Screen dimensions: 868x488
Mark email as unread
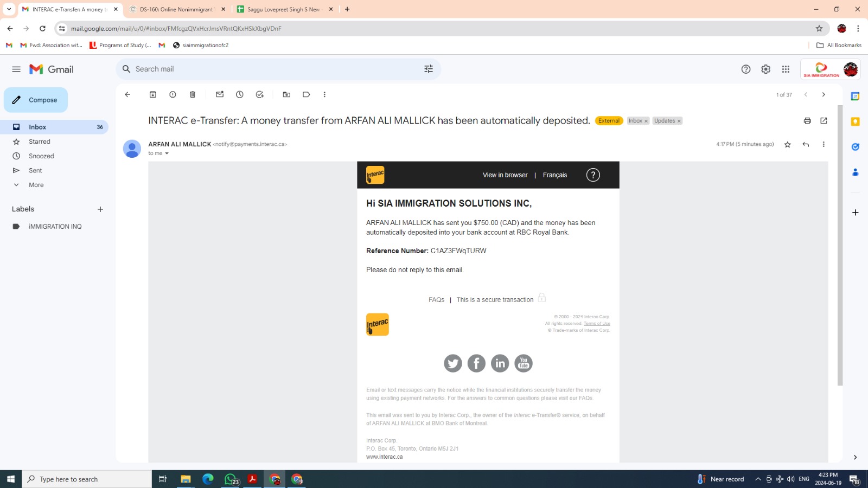220,94
